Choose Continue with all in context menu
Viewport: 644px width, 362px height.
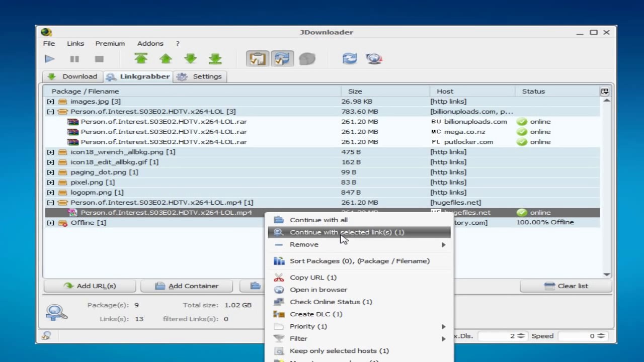[359, 220]
